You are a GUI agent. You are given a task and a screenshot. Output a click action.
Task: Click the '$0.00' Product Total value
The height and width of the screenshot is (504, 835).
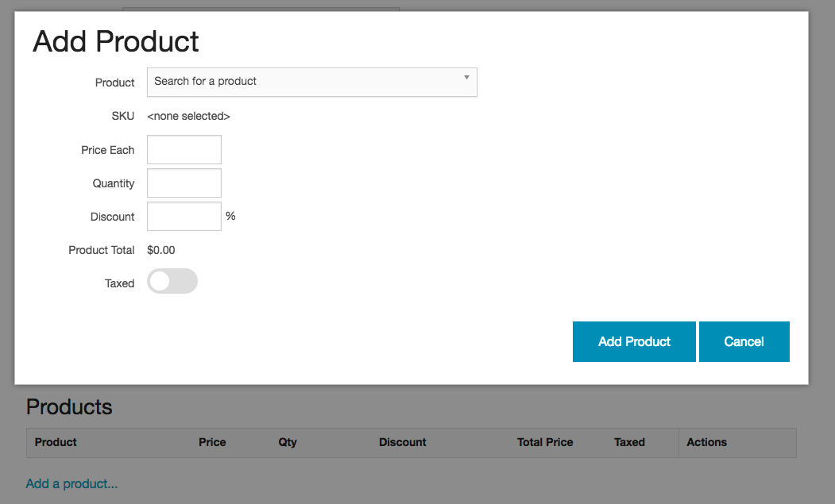pyautogui.click(x=160, y=249)
